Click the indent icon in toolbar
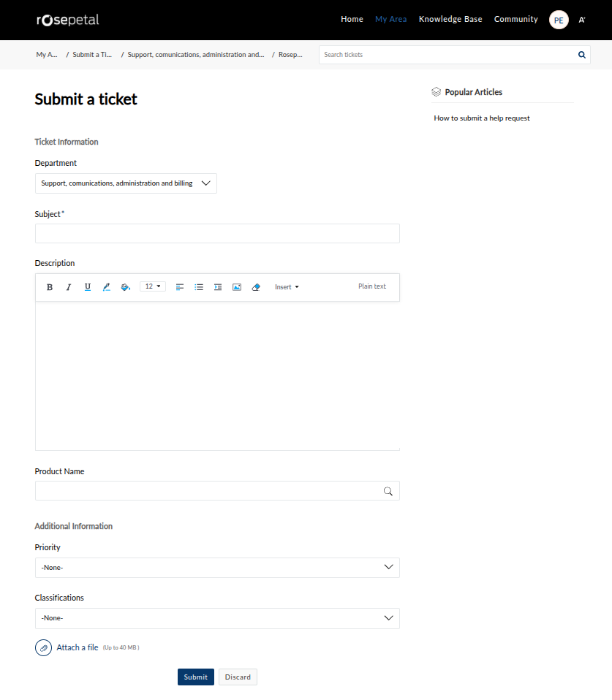The image size is (612, 700). 218,287
